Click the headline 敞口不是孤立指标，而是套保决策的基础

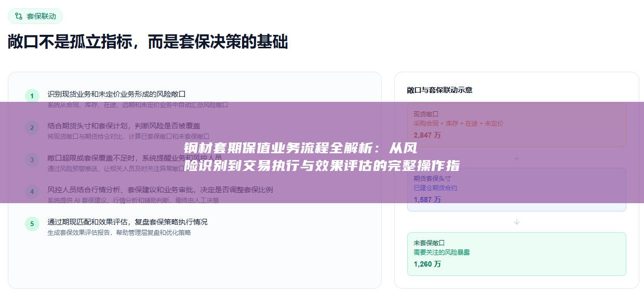148,42
